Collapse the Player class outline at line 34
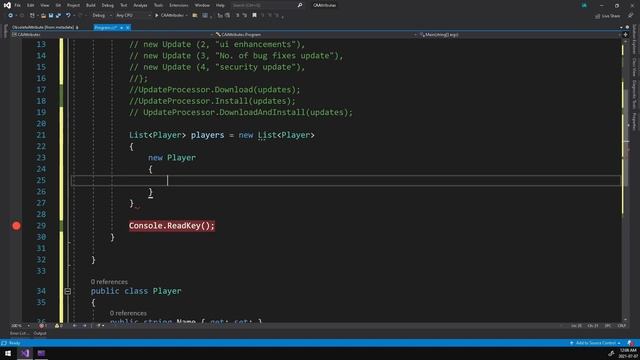The width and height of the screenshot is (640, 360). (68, 291)
